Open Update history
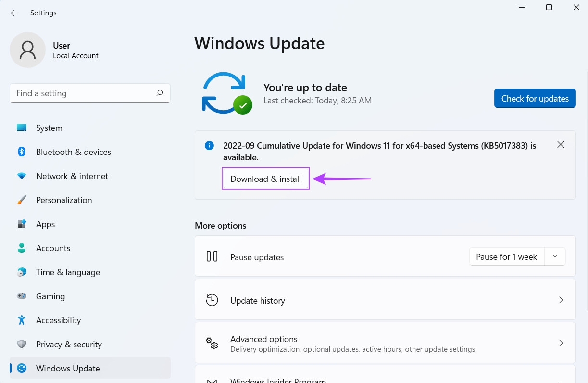Image resolution: width=588 pixels, height=383 pixels. pos(385,300)
